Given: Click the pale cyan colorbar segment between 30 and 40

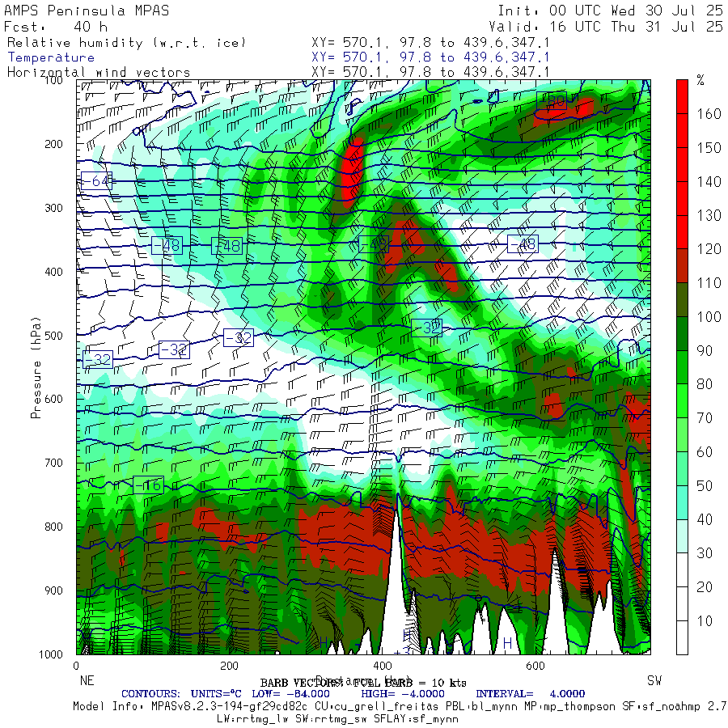Looking at the screenshot, I should [682, 536].
